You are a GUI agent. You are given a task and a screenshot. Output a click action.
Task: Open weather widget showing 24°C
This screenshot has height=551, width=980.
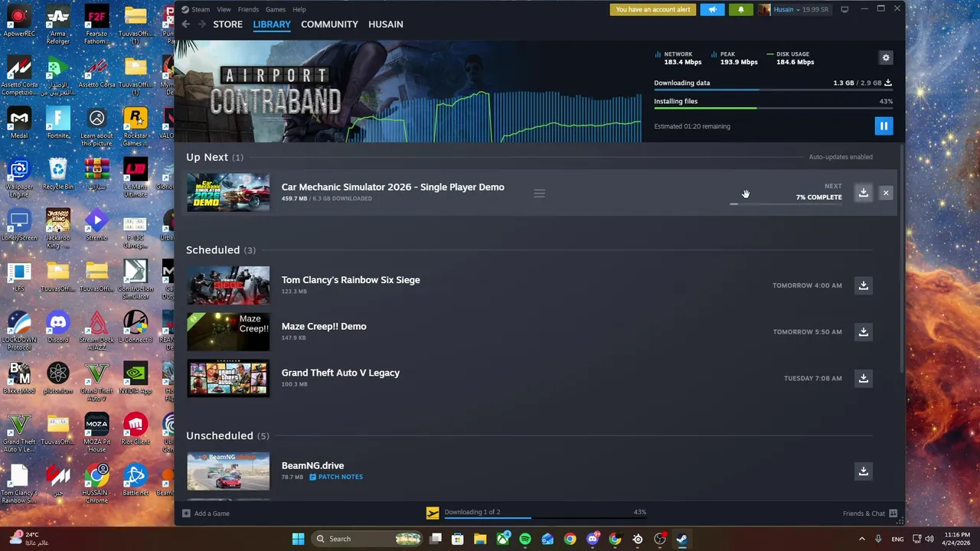pos(29,539)
